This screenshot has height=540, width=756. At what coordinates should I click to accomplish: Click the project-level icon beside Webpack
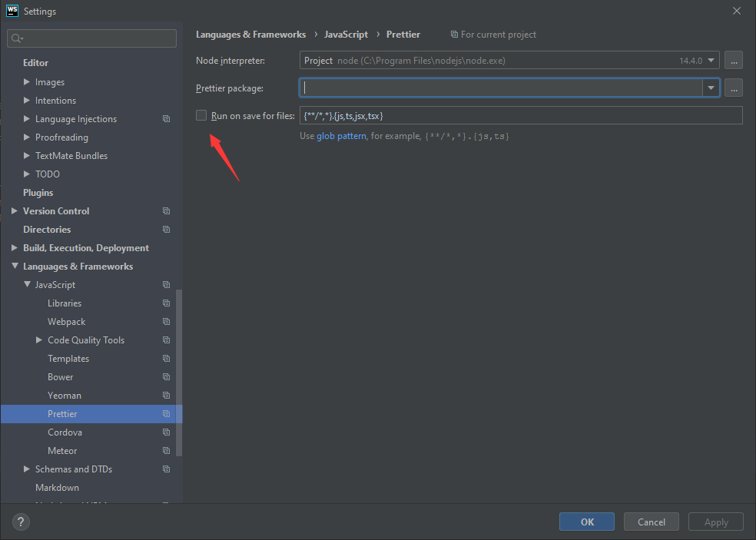[x=166, y=322]
